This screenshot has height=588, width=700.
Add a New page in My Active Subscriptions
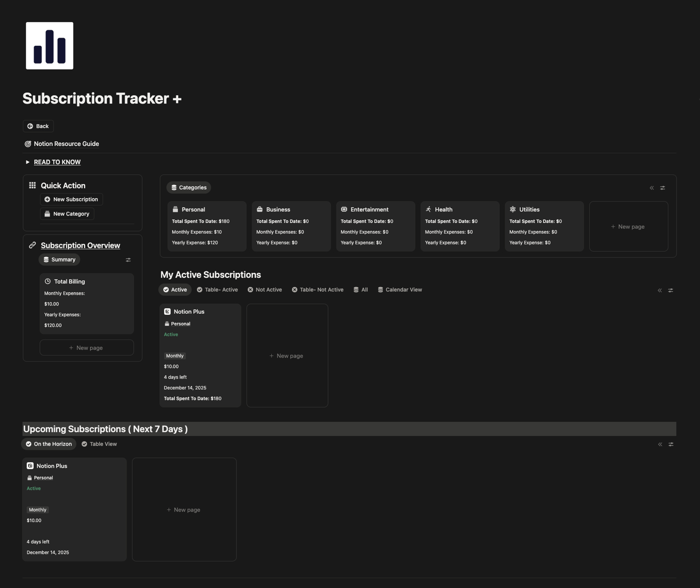coord(287,356)
